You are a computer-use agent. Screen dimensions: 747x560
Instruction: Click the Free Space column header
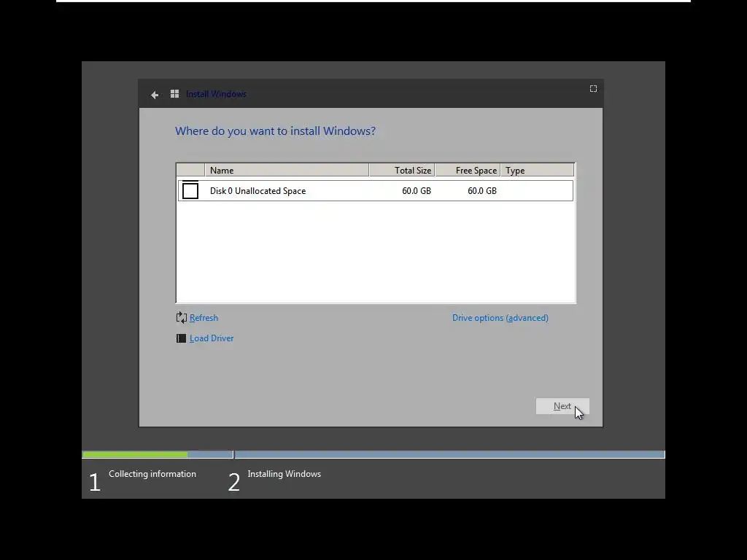pos(468,170)
